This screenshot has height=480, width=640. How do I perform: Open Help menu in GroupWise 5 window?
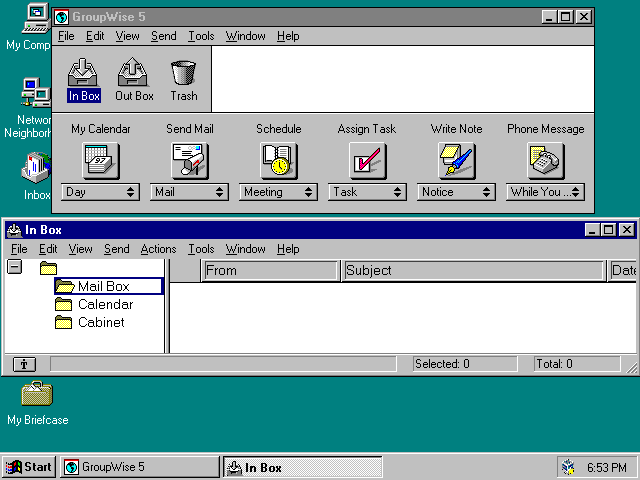[x=288, y=36]
